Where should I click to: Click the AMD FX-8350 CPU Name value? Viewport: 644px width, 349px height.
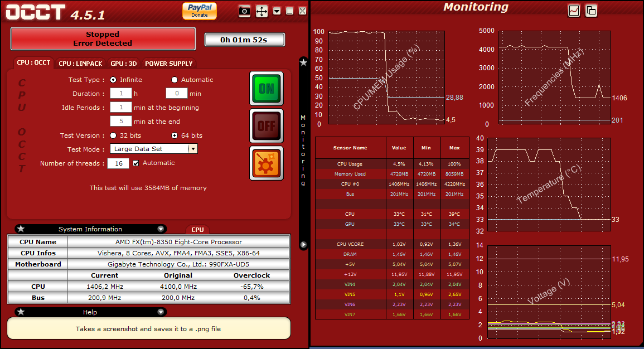click(x=178, y=242)
